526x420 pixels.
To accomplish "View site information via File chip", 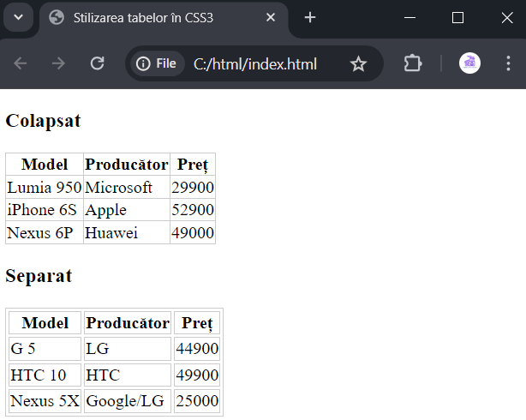I will click(x=156, y=63).
